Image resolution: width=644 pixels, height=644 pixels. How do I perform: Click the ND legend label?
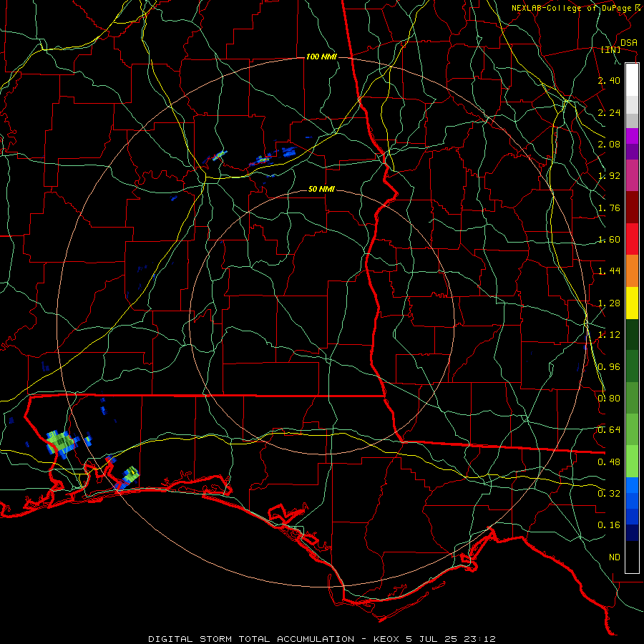(x=615, y=557)
